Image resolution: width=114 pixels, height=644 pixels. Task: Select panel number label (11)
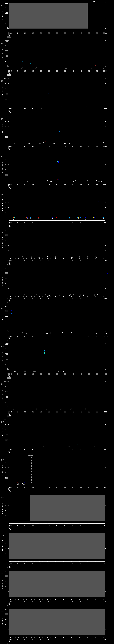pos(3,384)
